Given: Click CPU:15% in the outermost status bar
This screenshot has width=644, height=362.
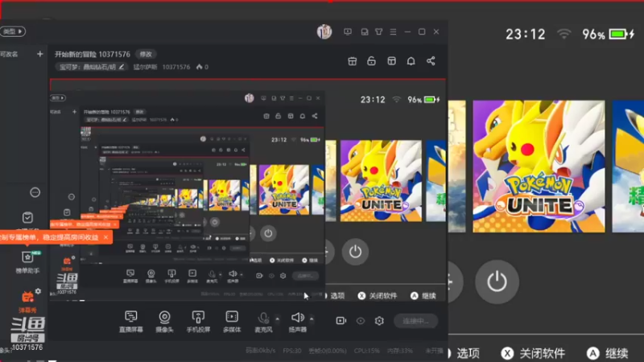Looking at the screenshot, I should [x=367, y=351].
